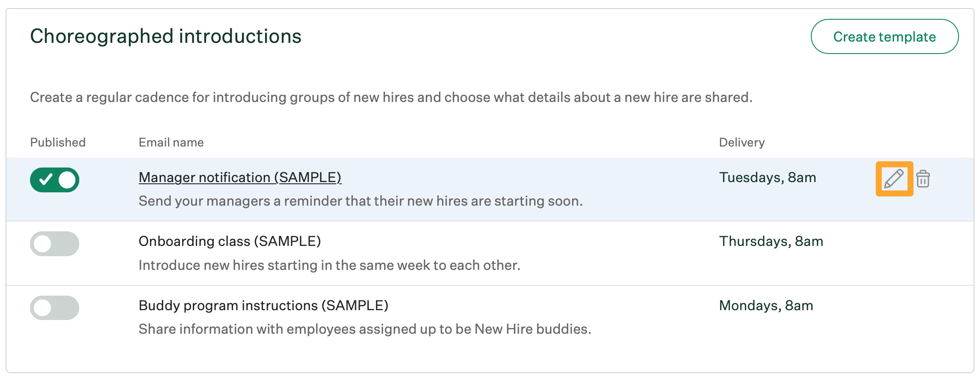The height and width of the screenshot is (383, 980).
Task: Click the Manager notification description text
Action: [x=361, y=201]
